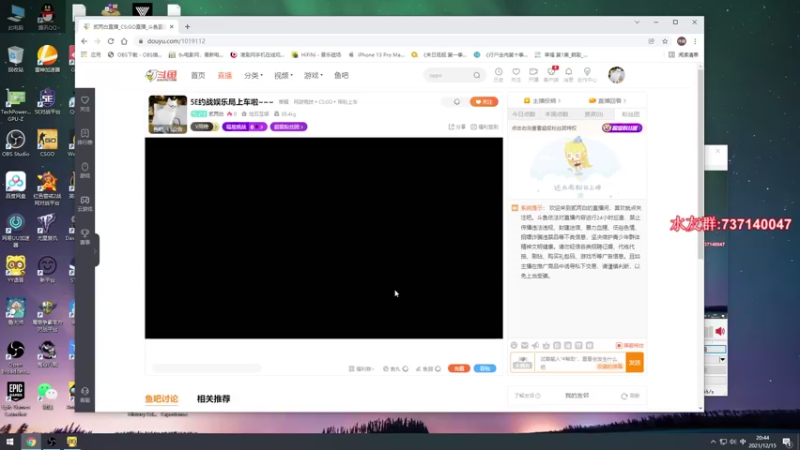Open the followed heart icon in header

coord(516,74)
